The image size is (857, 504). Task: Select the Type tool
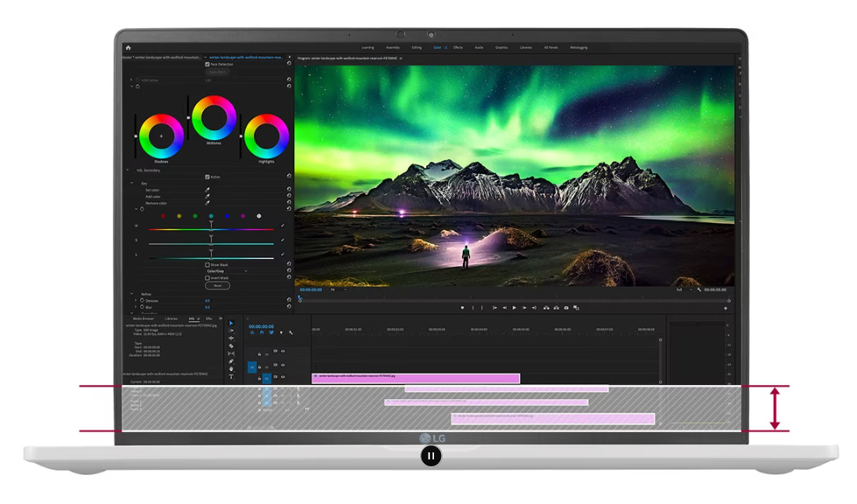click(x=231, y=376)
